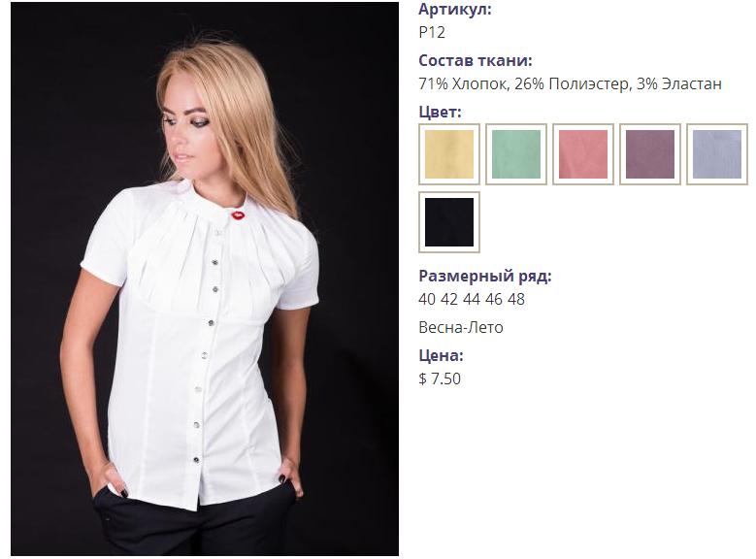
Task: Click the Весна-Лето season text
Action: click(460, 327)
